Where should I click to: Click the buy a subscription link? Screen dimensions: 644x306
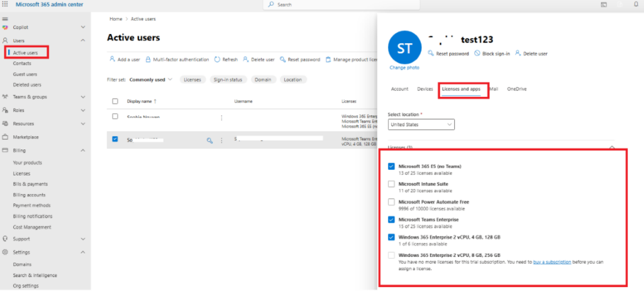(x=552, y=262)
